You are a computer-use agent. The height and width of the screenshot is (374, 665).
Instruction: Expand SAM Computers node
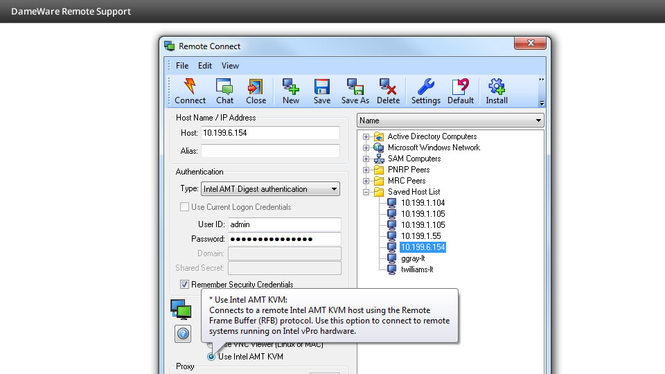(366, 159)
